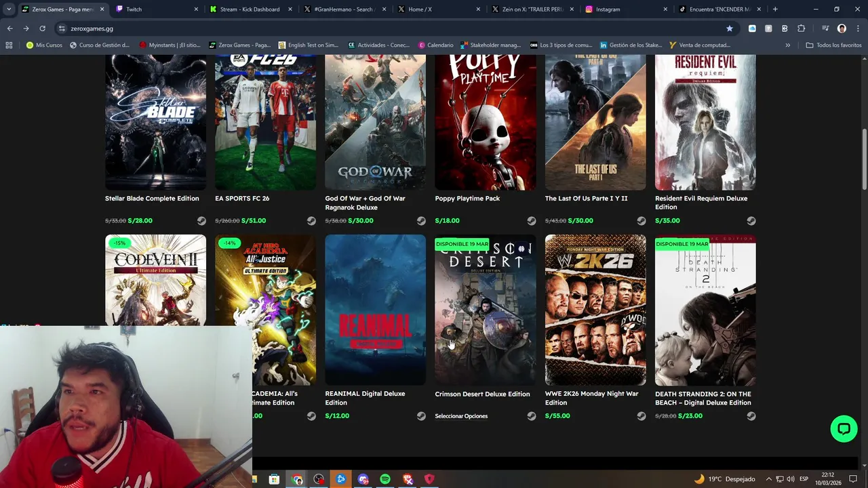Open OBS Studio from the taskbar
This screenshot has height=488, width=868.
click(x=319, y=479)
